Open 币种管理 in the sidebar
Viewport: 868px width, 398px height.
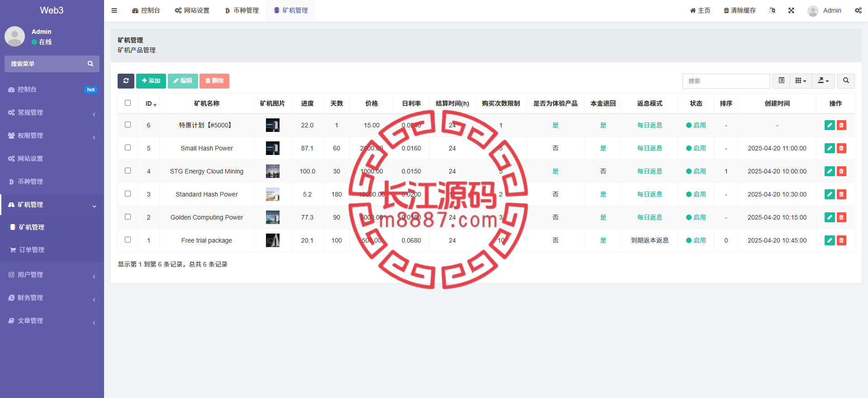click(x=52, y=182)
